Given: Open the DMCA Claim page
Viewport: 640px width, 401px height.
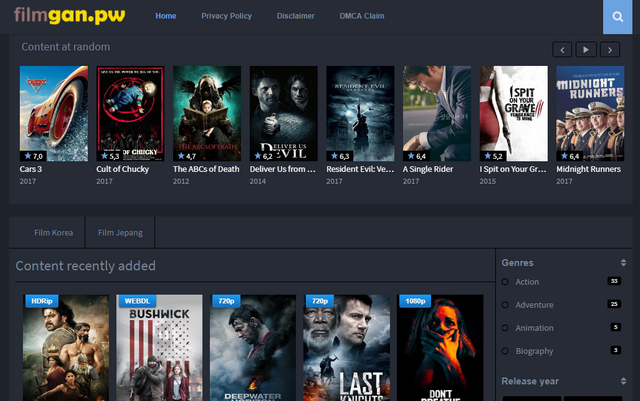Looking at the screenshot, I should tap(362, 16).
